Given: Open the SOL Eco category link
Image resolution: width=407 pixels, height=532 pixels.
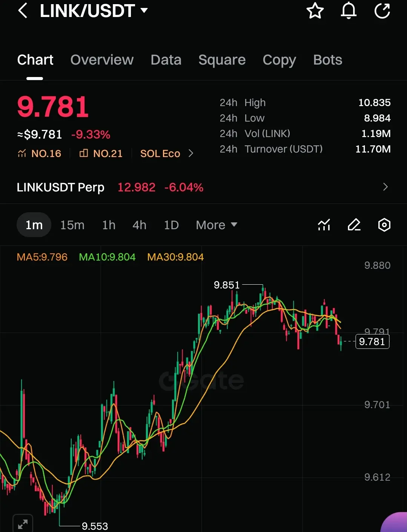Looking at the screenshot, I should (160, 153).
